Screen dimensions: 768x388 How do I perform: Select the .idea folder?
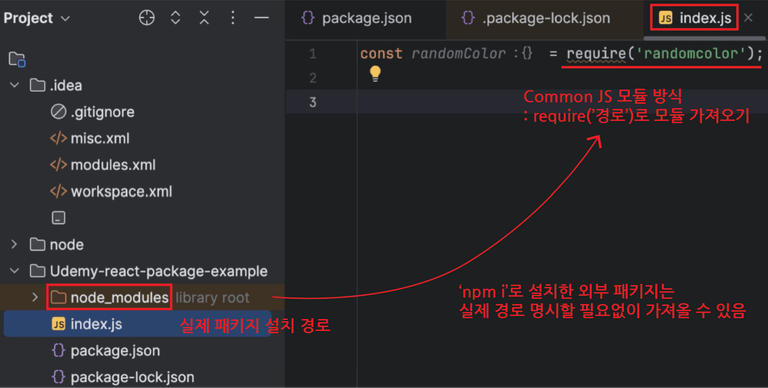(x=66, y=85)
